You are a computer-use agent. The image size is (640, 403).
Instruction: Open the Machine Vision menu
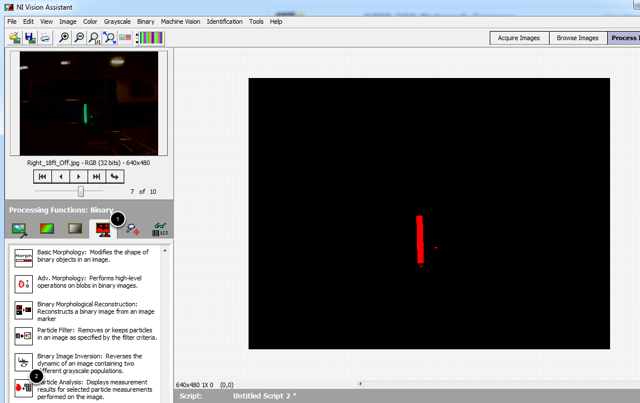point(180,22)
